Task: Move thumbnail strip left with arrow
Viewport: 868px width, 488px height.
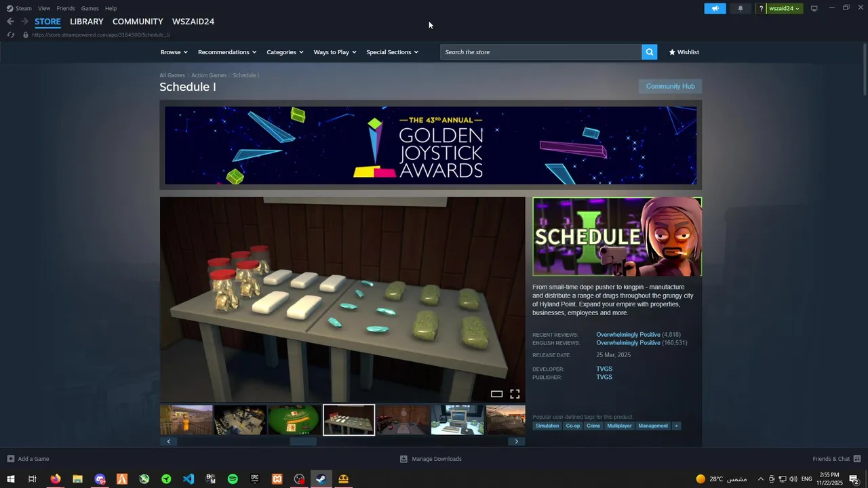Action: coord(168,441)
